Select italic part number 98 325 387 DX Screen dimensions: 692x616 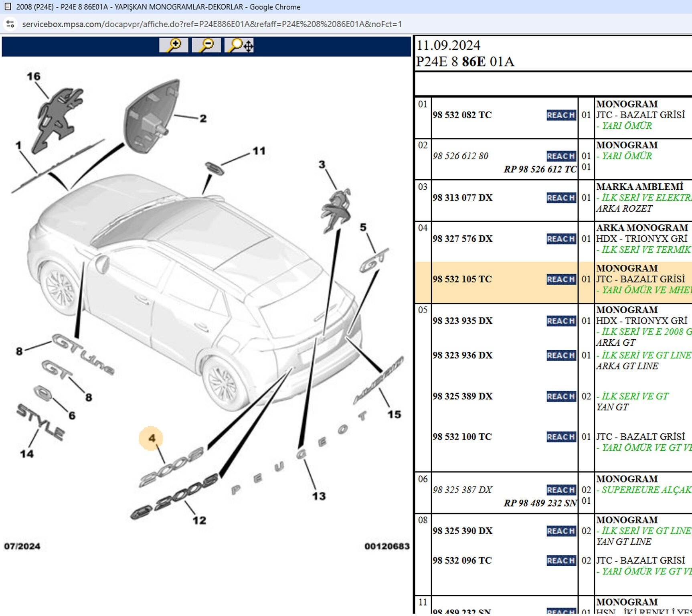[462, 490]
